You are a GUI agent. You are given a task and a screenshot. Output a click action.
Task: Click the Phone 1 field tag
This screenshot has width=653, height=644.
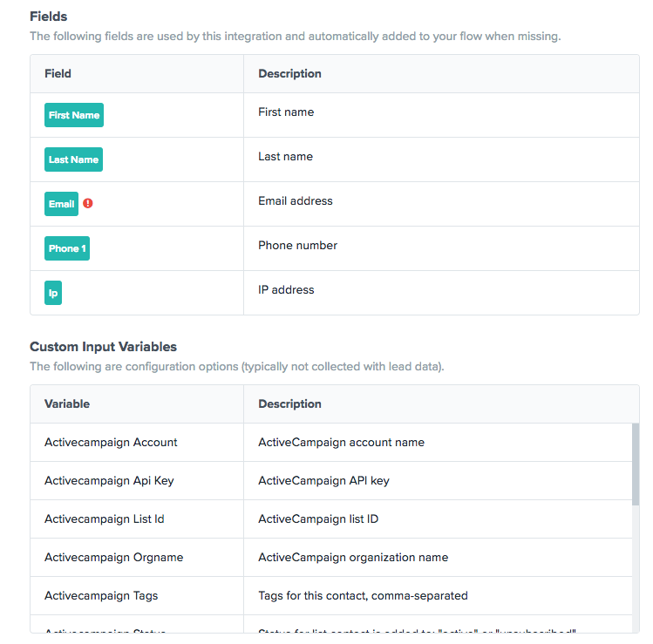pyautogui.click(x=67, y=248)
